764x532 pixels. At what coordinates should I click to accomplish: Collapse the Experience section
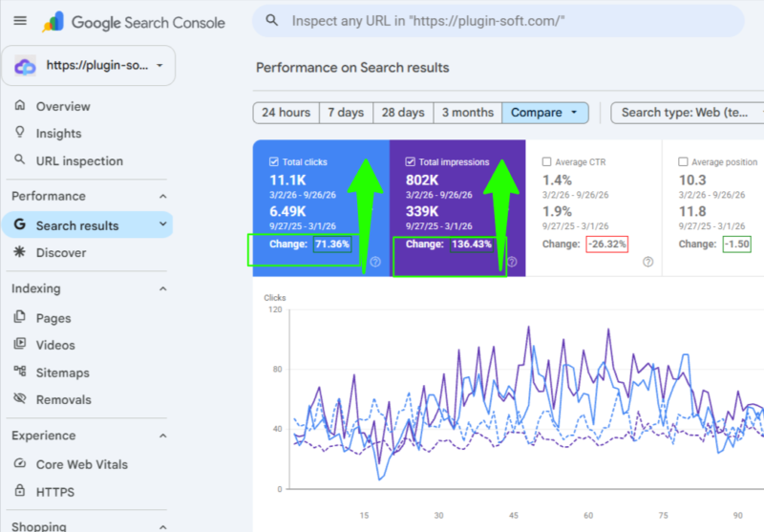point(162,436)
